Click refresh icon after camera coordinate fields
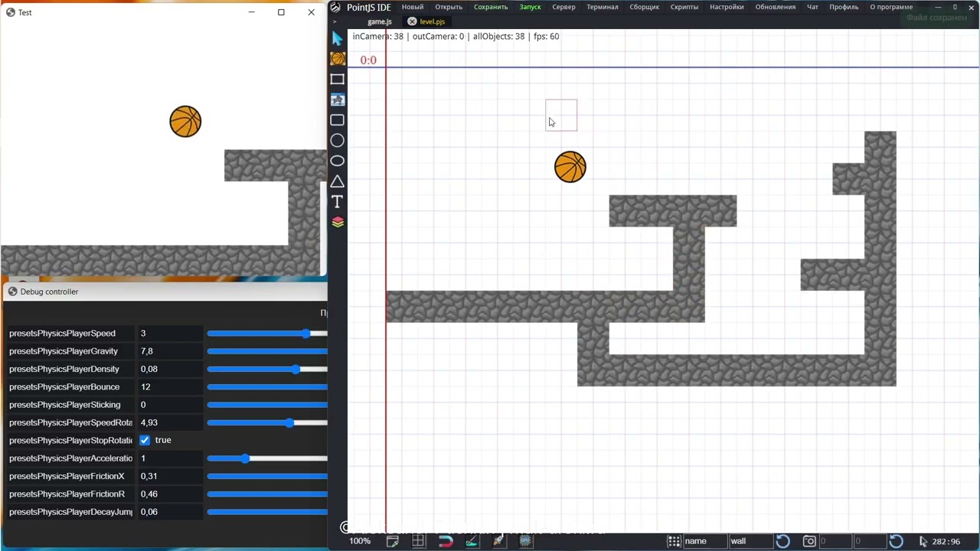Screen dimensions: 980x551 (x=896, y=541)
